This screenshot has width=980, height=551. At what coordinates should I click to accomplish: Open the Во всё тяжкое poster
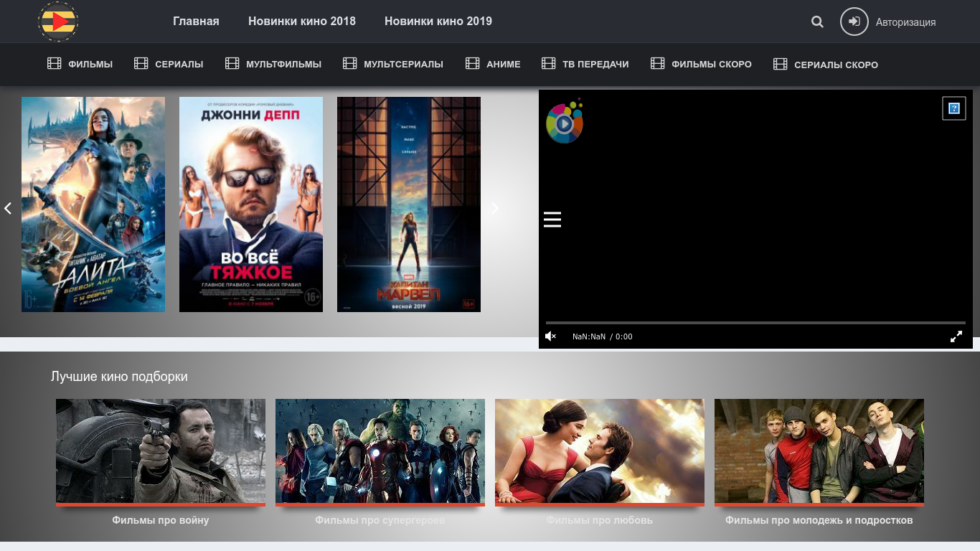251,204
